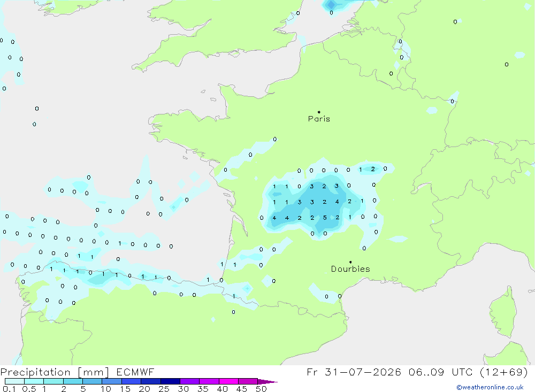
Task: Click the '10' legend scale label
Action: tap(106, 389)
